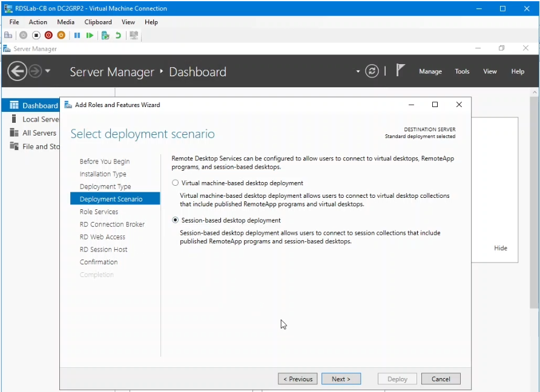Image resolution: width=540 pixels, height=392 pixels.
Task: Open the Manage menu
Action: [430, 71]
